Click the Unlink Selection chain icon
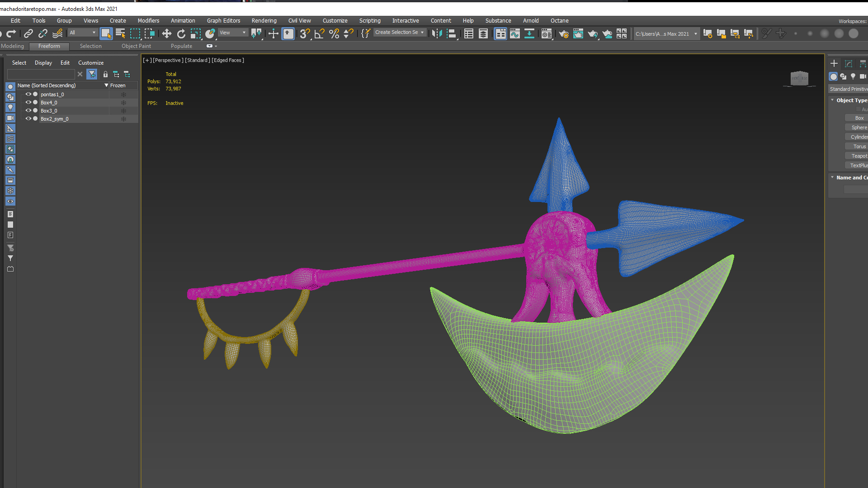868x488 pixels. click(43, 33)
